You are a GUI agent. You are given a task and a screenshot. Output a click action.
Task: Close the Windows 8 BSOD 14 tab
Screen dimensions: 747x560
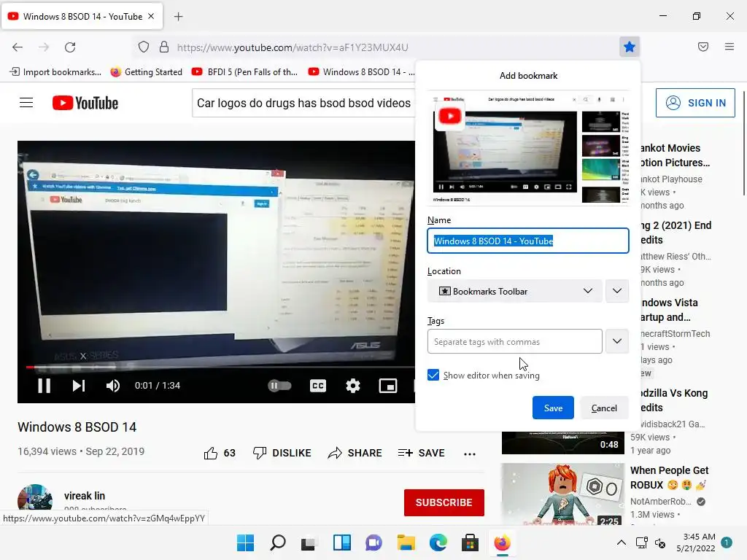151,16
